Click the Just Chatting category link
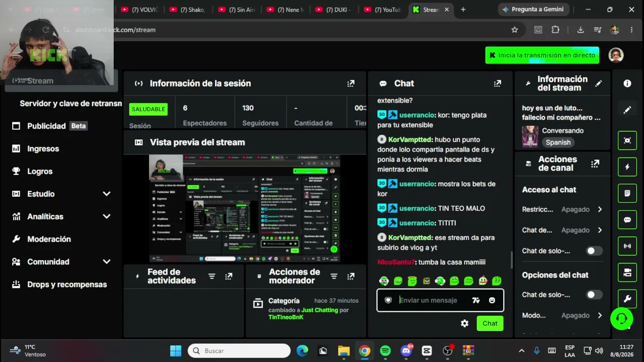The height and width of the screenshot is (362, 644). coord(319,310)
